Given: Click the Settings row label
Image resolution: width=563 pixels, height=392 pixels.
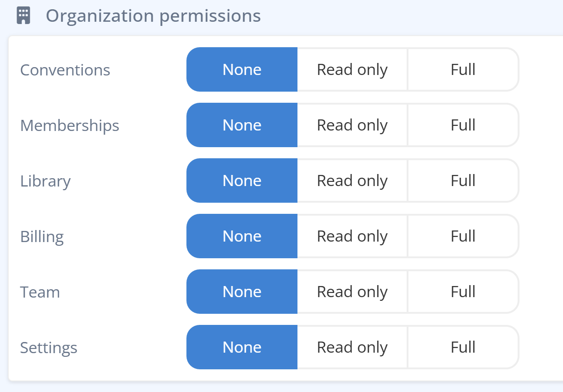Looking at the screenshot, I should pos(49,347).
